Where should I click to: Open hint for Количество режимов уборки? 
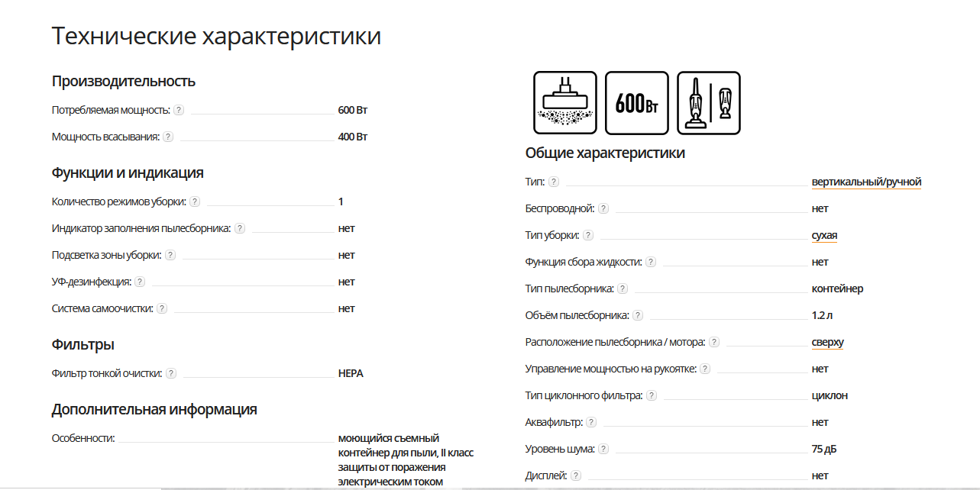coord(195,201)
